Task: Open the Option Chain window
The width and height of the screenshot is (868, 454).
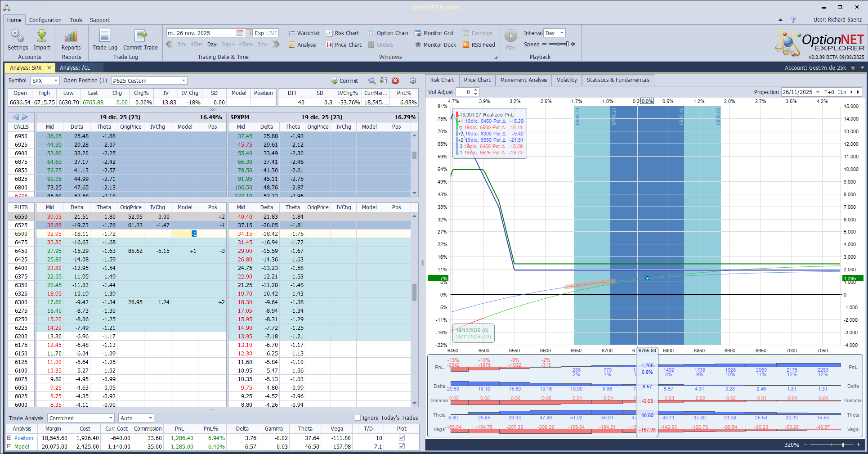Action: 388,33
